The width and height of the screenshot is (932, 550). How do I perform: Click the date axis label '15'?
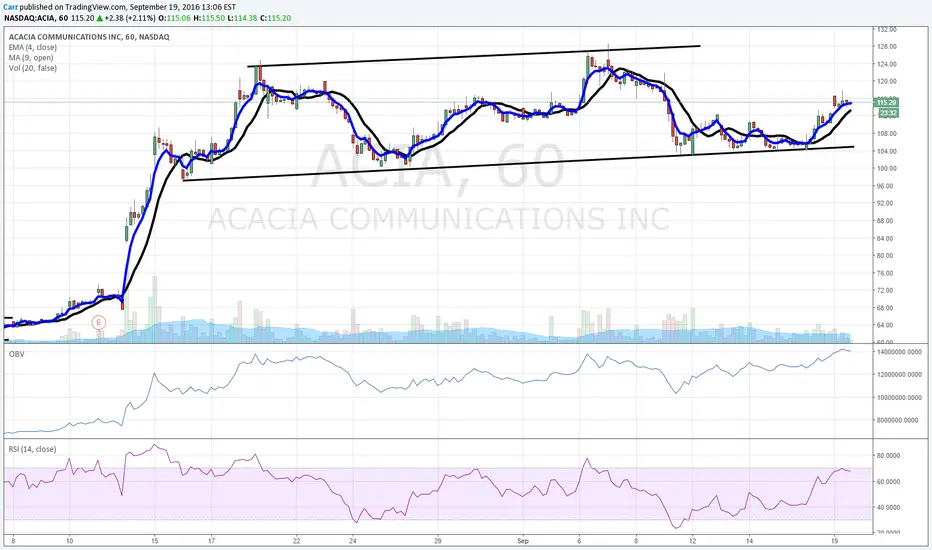(155, 541)
